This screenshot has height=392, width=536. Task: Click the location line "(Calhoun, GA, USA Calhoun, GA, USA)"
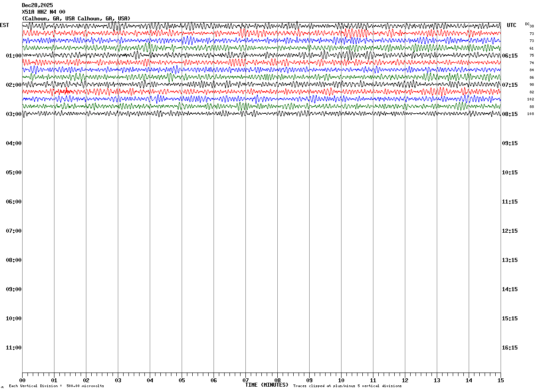76,19
